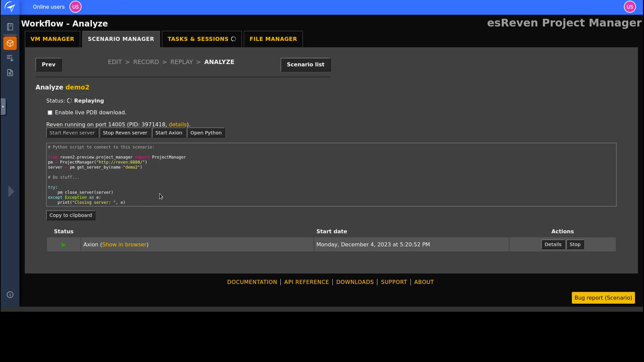Select the orange cube sidebar icon
Screen dimensions: 644x362
point(10,43)
